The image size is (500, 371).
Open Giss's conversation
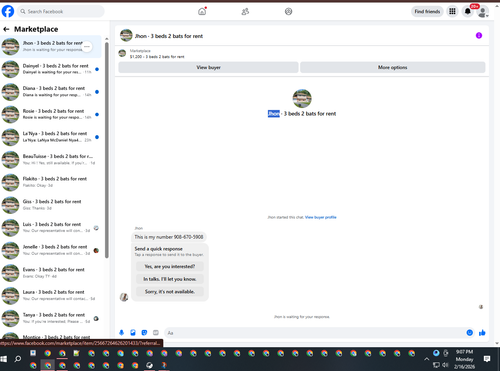51,205
